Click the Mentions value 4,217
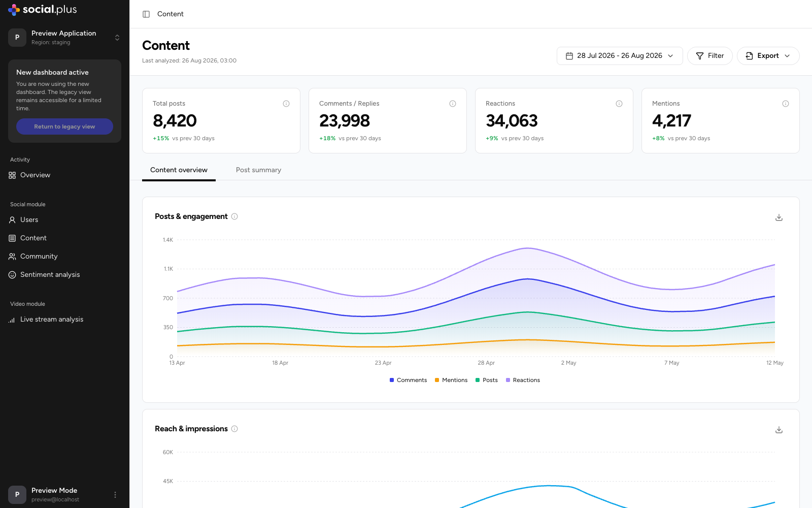Screen dimensions: 812x508 click(x=671, y=121)
